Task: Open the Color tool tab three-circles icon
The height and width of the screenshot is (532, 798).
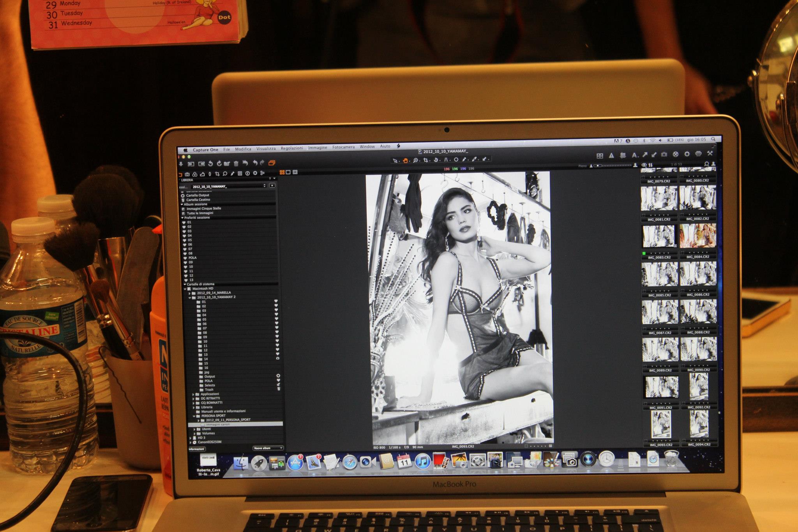Action: (x=195, y=174)
